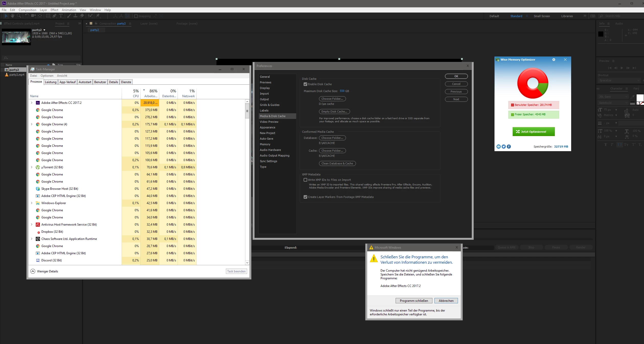Click the white fill color swatch
This screenshot has width=644, height=344.
coord(640,97)
